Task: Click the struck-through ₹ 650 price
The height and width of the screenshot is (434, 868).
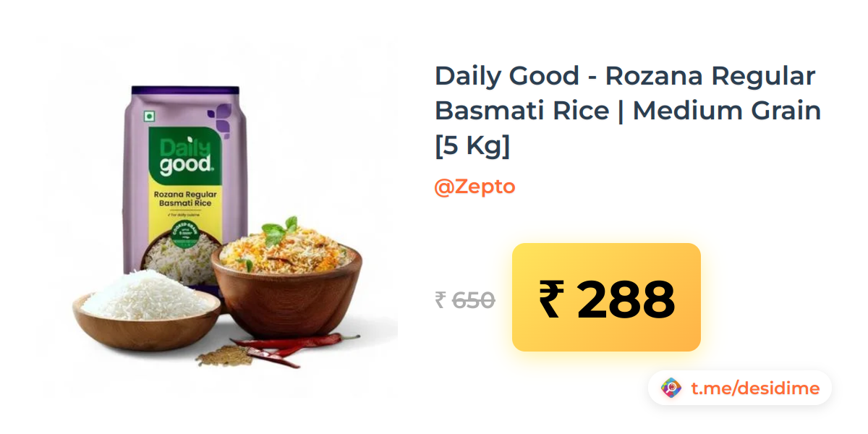Action: [x=465, y=299]
